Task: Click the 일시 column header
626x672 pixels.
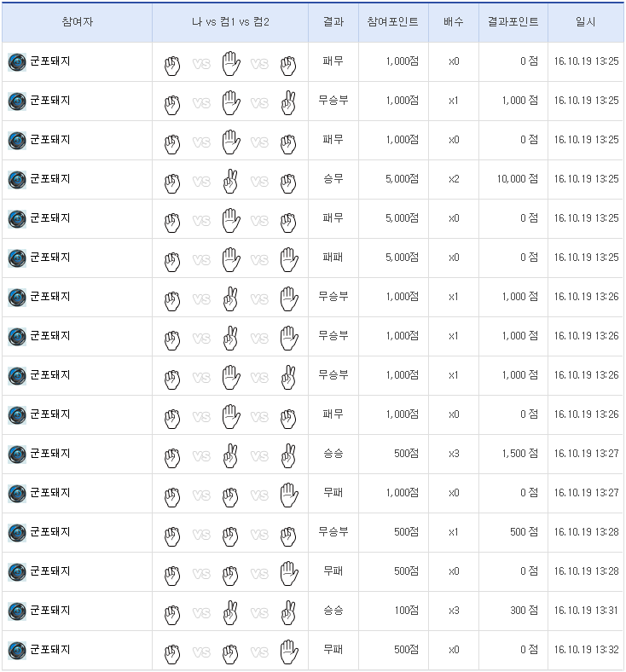Action: [586, 22]
